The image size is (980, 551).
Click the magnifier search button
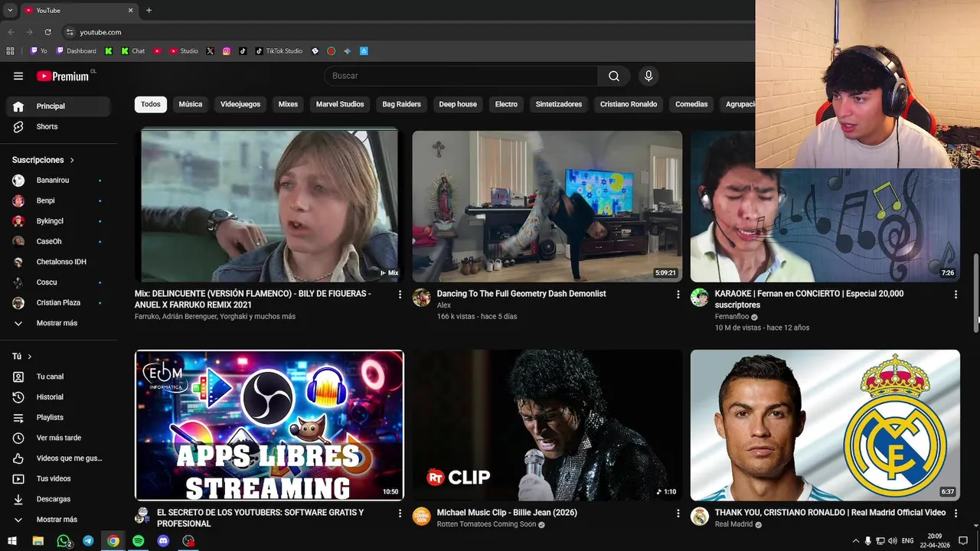tap(614, 76)
